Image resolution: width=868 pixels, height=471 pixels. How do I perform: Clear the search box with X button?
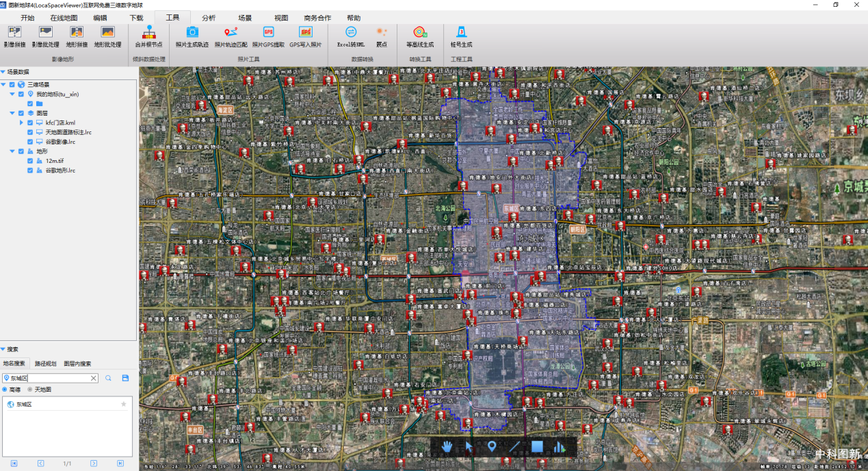pos(94,378)
